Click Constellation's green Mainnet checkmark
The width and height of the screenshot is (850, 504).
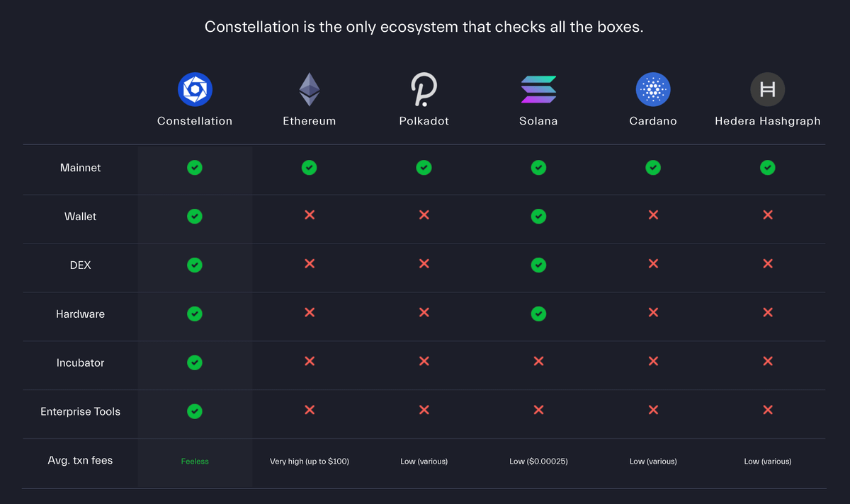195,168
